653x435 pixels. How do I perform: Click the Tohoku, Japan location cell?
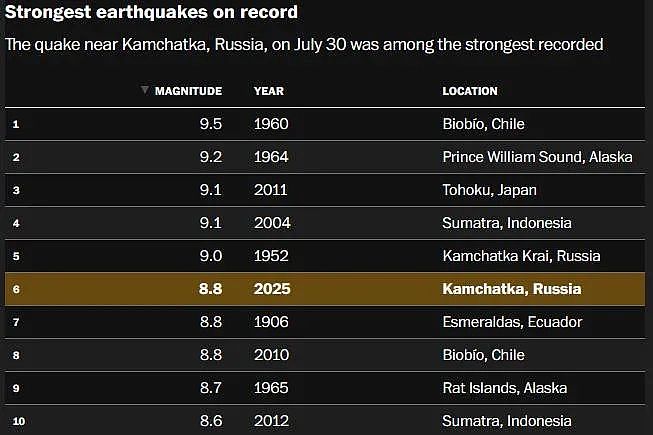(489, 190)
